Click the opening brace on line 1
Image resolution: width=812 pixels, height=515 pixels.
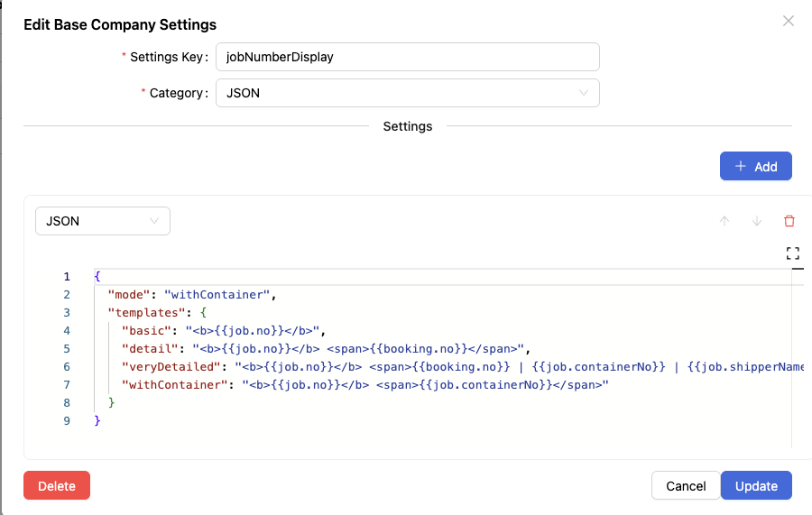[97, 276]
